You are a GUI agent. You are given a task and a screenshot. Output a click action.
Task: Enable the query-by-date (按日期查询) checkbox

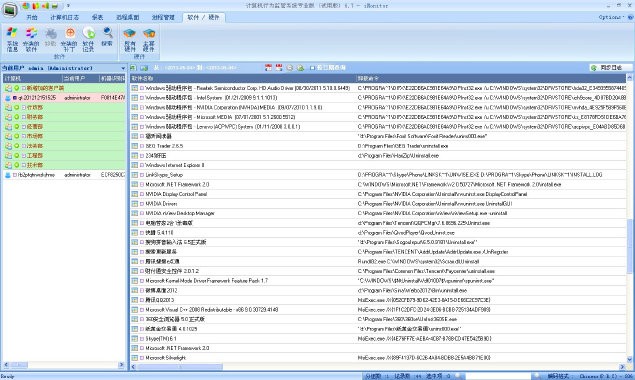(312, 68)
